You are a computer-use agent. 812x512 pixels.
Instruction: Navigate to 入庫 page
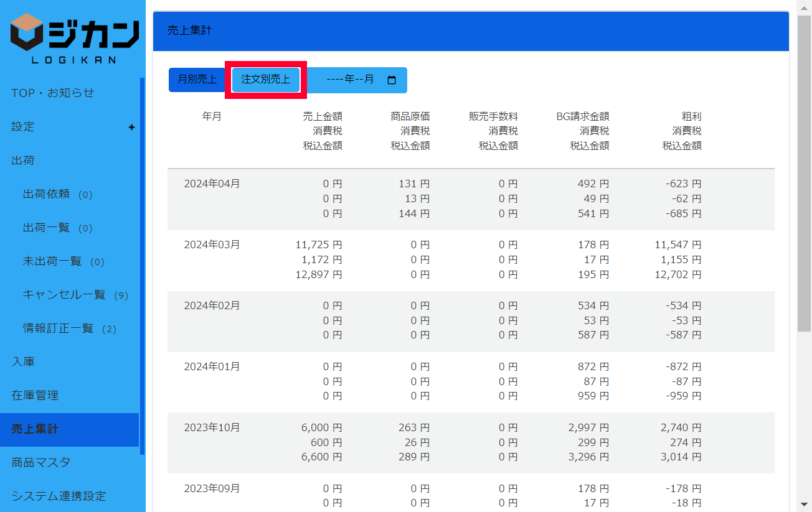point(23,362)
